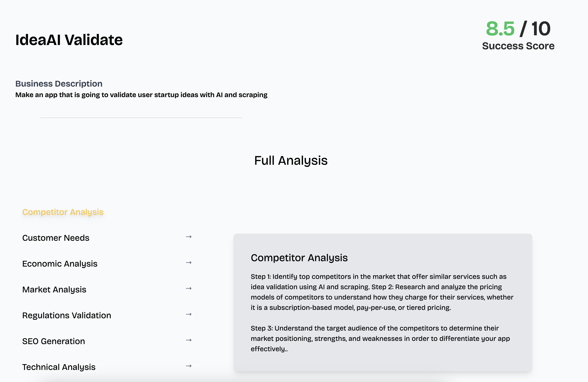Click the arrow beside Technical Analysis
The width and height of the screenshot is (588, 382).
tap(189, 366)
